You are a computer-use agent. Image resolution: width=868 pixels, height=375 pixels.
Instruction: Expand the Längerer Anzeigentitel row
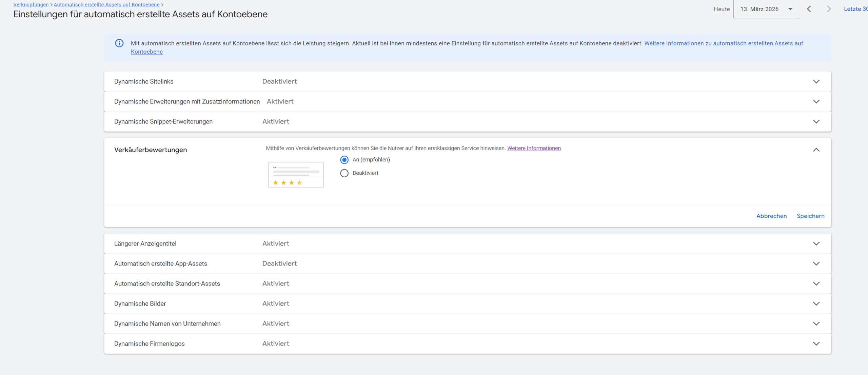(x=816, y=243)
